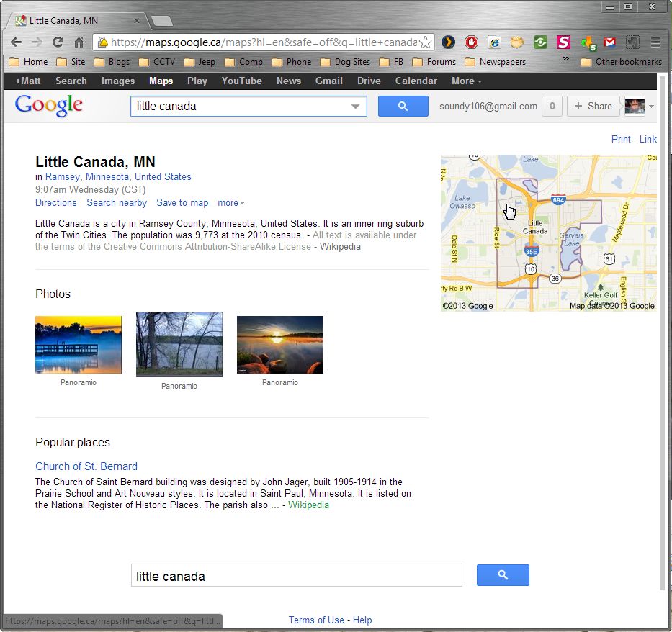Click the red power-button extension icon
672x632 pixels.
tap(471, 42)
